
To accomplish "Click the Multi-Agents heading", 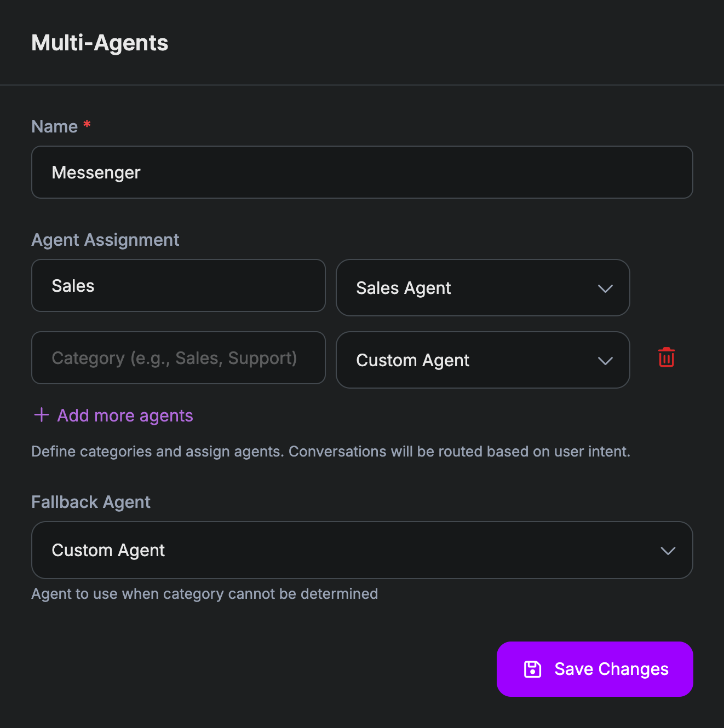I will [x=100, y=43].
